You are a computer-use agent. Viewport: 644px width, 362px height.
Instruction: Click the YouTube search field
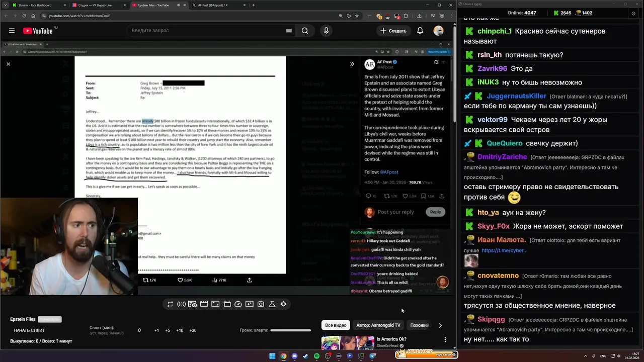(211, 31)
